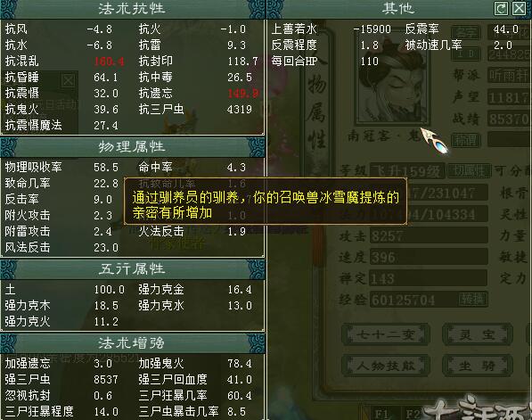Click the 法术抗性 section header
This screenshot has height=420, width=532.
click(132, 9)
